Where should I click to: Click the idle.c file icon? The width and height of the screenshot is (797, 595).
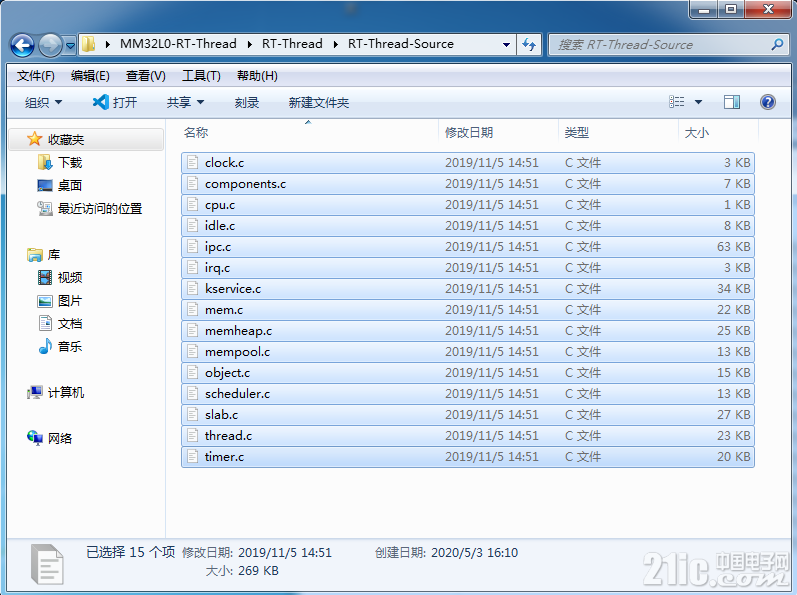click(x=192, y=226)
